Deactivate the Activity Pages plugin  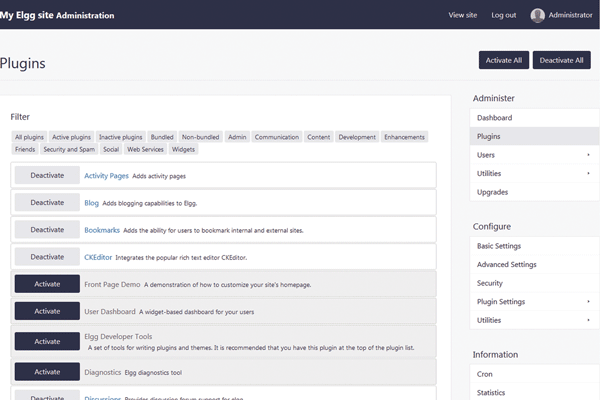(47, 175)
